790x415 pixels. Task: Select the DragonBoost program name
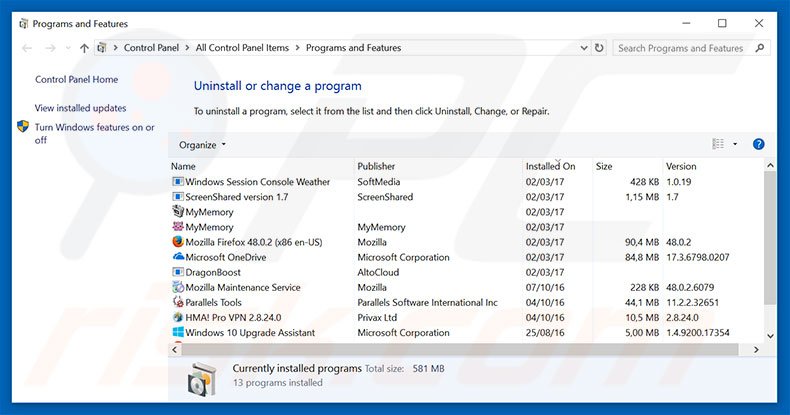coord(213,272)
